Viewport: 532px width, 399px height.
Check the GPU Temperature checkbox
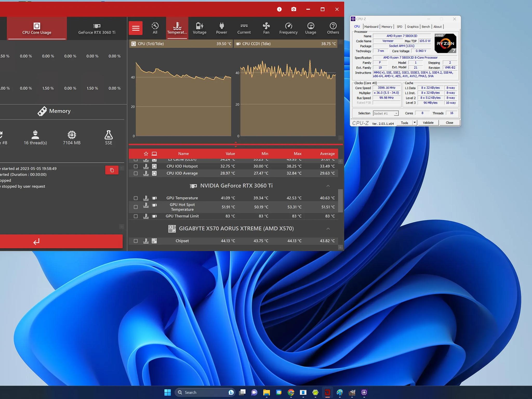136,198
